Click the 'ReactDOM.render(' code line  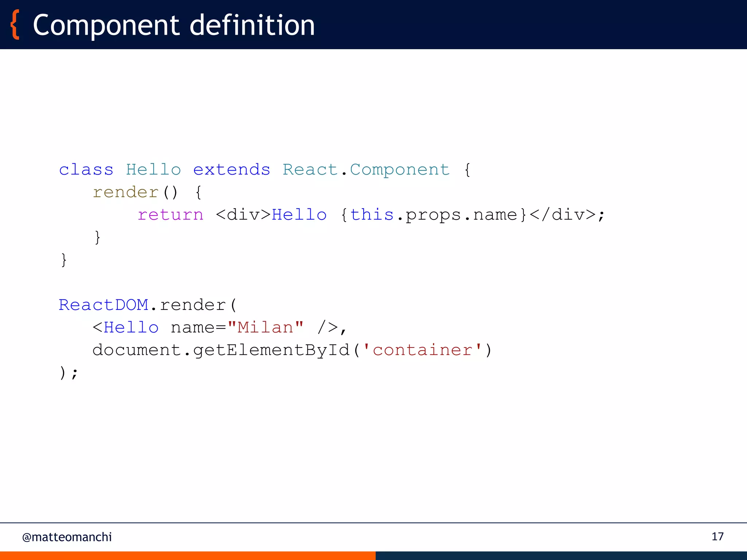pyautogui.click(x=148, y=305)
